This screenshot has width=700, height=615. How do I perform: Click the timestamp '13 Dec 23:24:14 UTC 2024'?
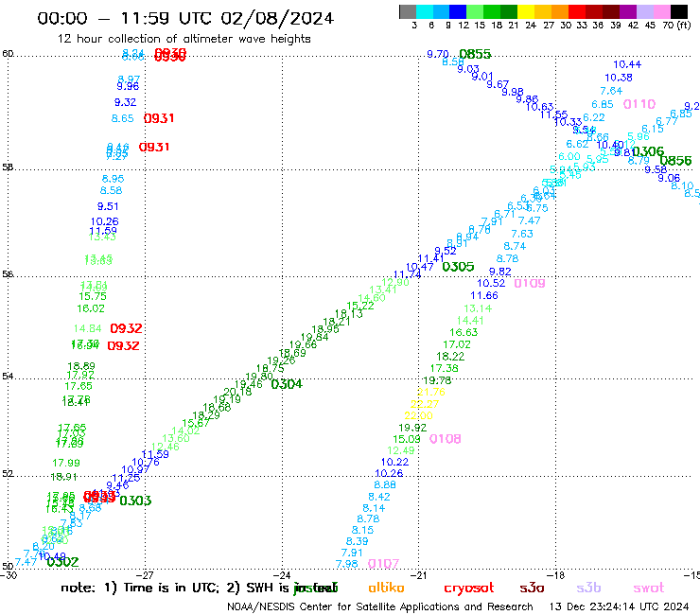coord(619,606)
